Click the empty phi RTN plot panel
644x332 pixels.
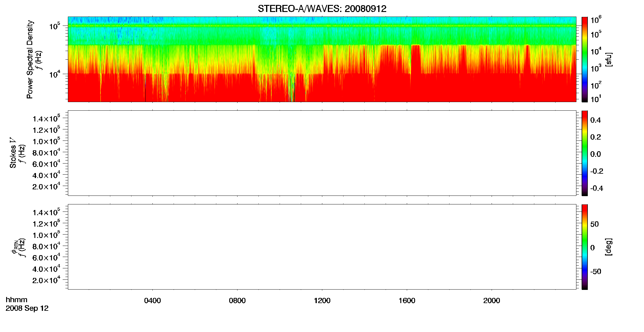point(322,247)
